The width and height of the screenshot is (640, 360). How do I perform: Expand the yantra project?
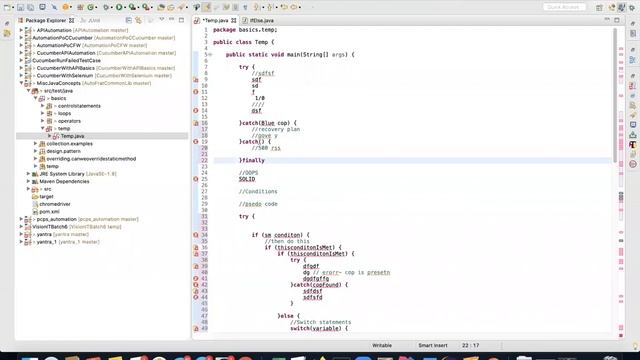coord(21,234)
